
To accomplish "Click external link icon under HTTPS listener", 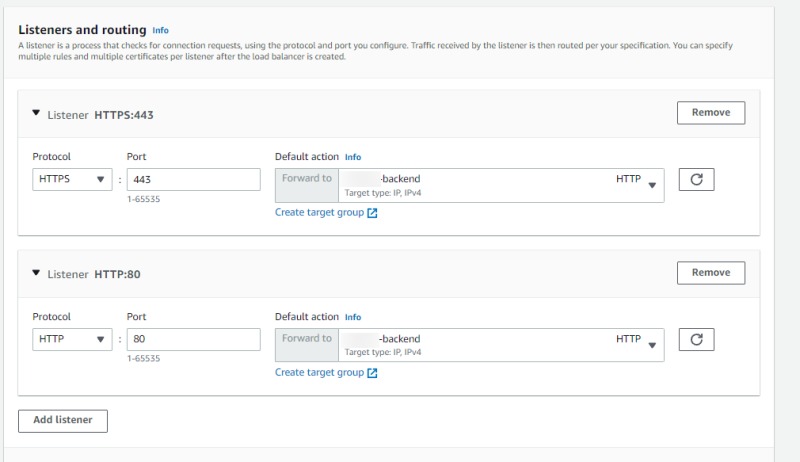I will click(372, 213).
